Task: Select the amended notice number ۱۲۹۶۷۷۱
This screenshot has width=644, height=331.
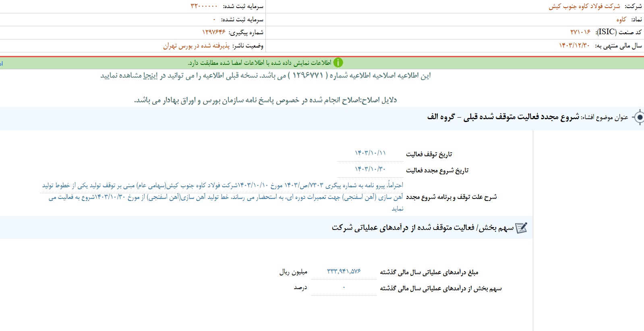Action: click(x=308, y=75)
